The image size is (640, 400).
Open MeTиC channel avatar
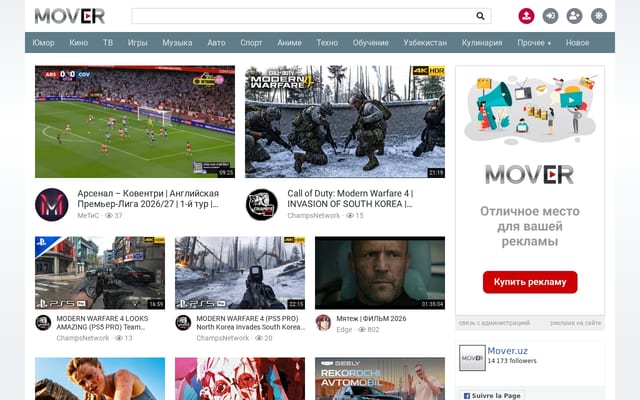[52, 204]
